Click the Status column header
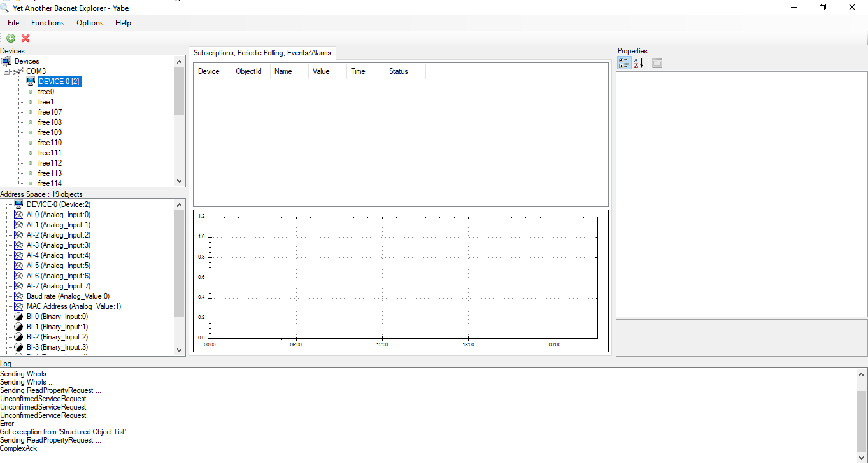 click(x=398, y=71)
